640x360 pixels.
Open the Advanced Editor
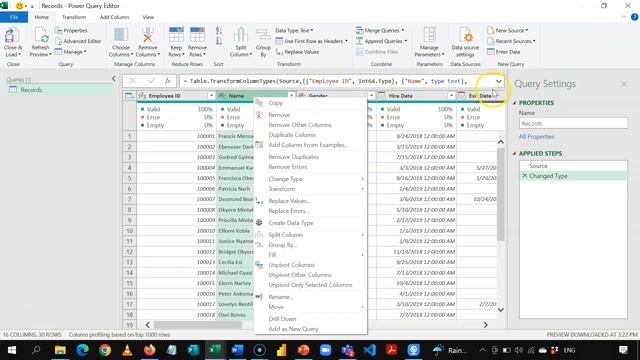pos(78,41)
